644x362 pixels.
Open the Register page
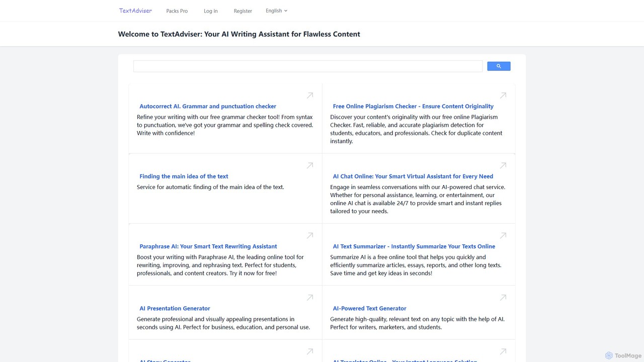click(243, 11)
